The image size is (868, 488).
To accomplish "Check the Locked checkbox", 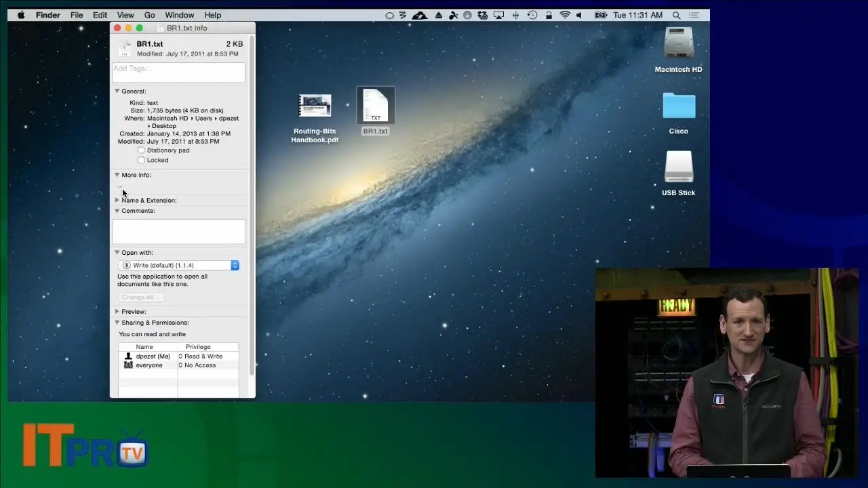I will click(141, 161).
